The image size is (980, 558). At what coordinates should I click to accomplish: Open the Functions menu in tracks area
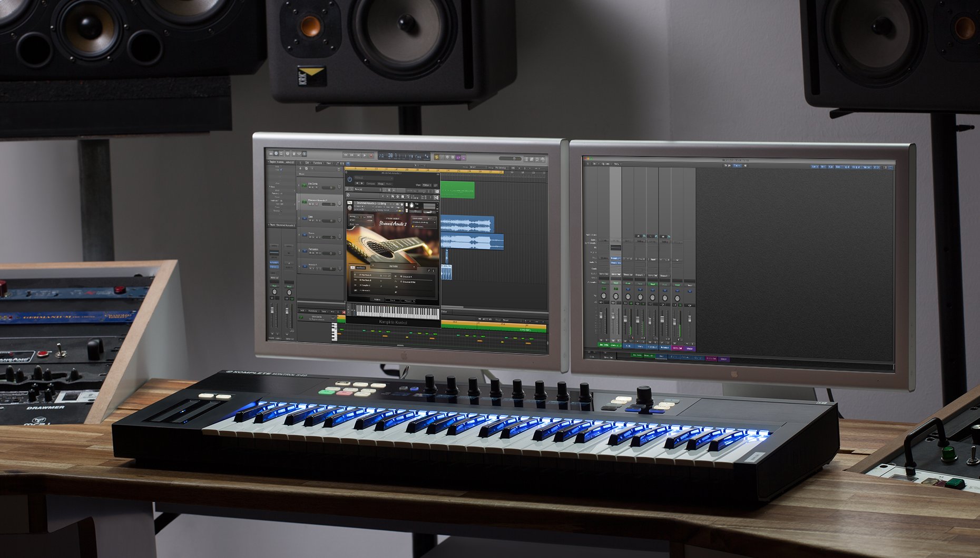[x=318, y=163]
